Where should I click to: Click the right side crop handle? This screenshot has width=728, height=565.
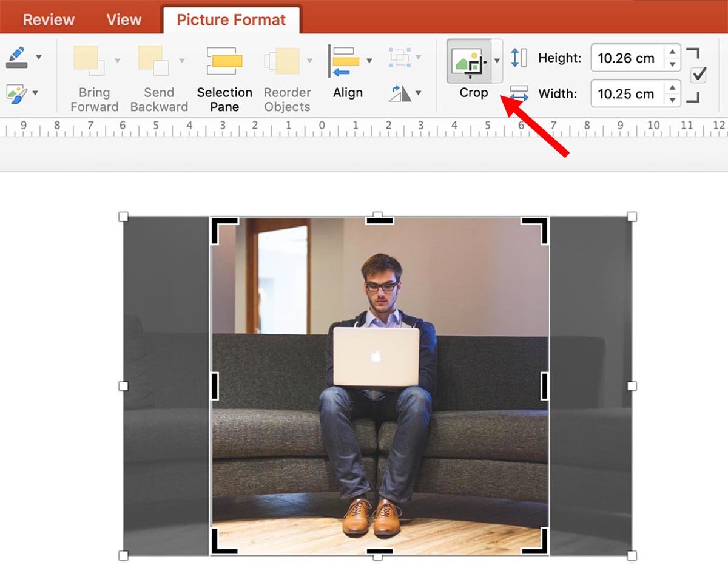(x=545, y=386)
